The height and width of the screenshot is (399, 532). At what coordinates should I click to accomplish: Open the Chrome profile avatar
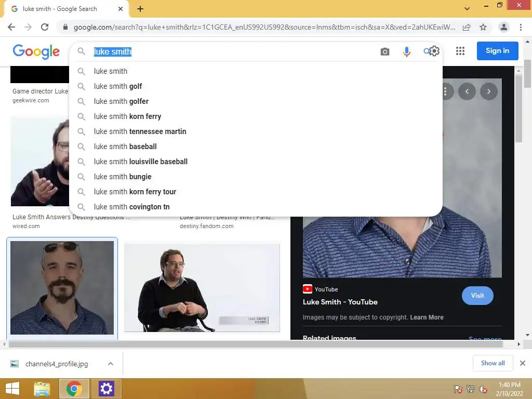[504, 27]
